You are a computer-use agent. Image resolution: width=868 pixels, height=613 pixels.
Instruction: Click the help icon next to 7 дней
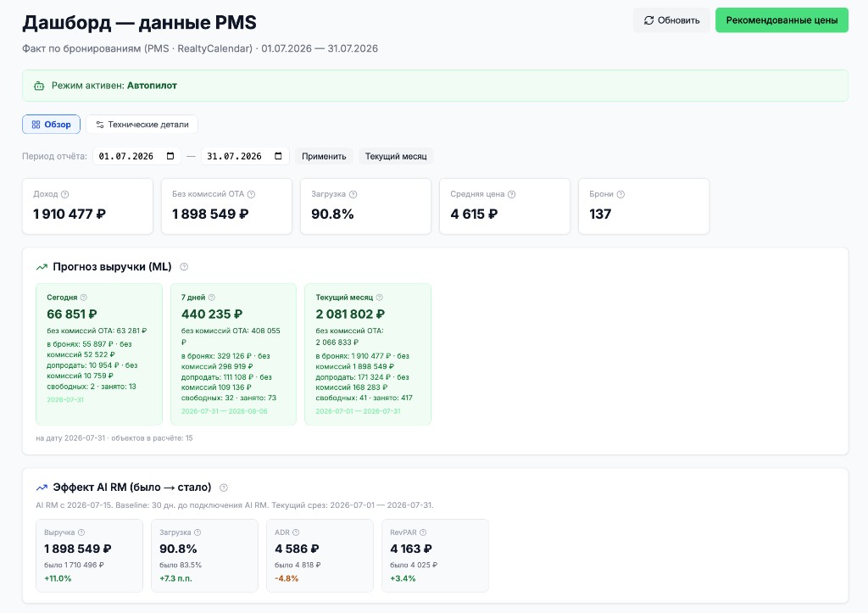211,298
